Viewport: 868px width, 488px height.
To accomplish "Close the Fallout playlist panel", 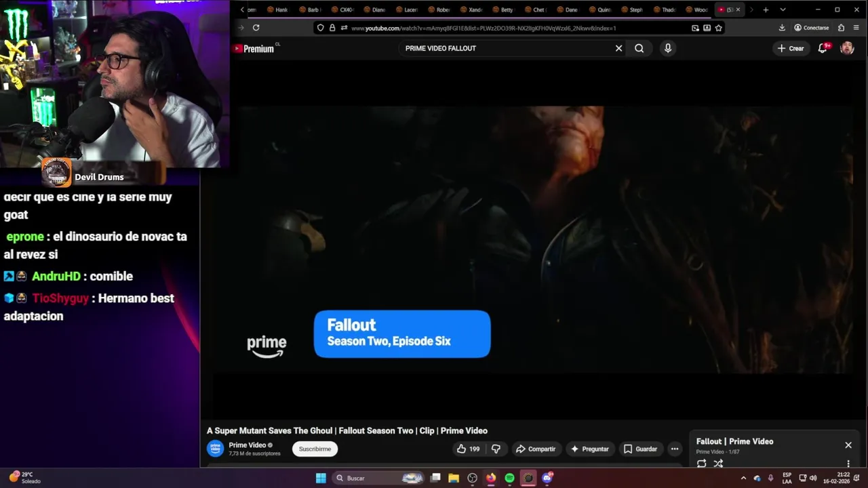I will (x=848, y=445).
